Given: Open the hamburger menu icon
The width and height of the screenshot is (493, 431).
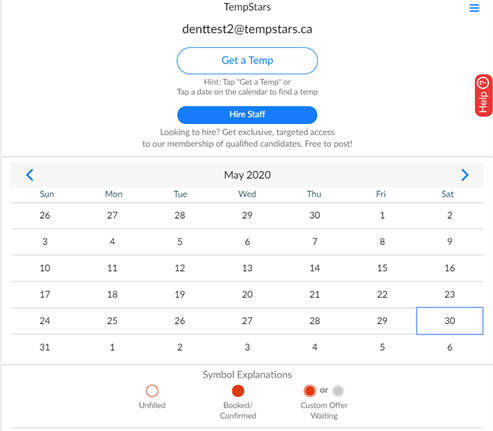Looking at the screenshot, I should click(x=474, y=8).
